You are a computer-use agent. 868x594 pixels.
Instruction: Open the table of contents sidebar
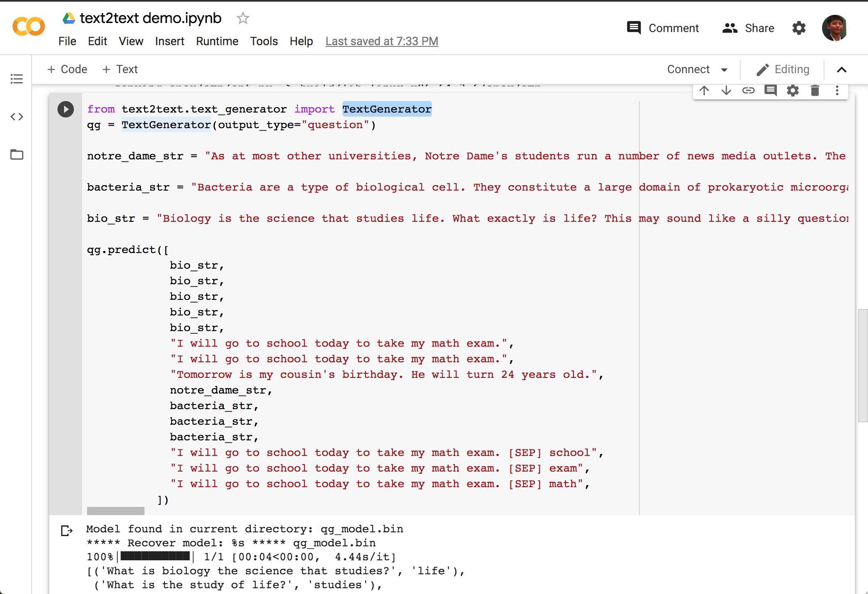[17, 78]
